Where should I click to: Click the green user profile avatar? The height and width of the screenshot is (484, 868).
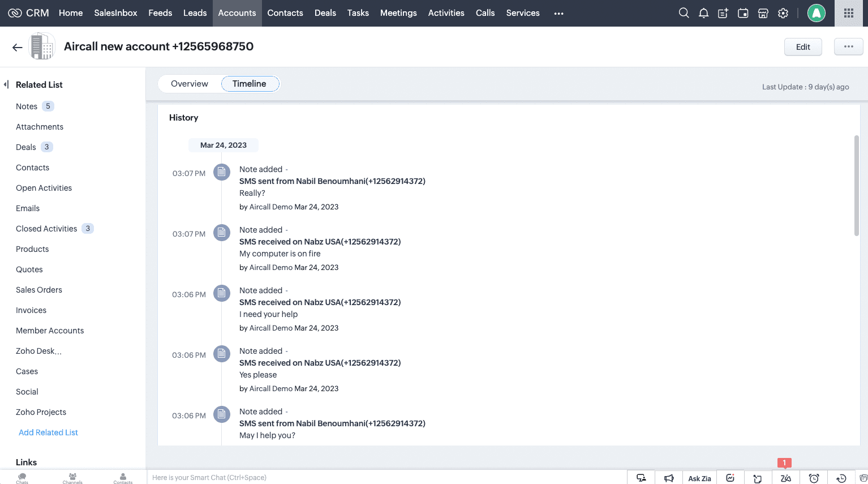(816, 13)
